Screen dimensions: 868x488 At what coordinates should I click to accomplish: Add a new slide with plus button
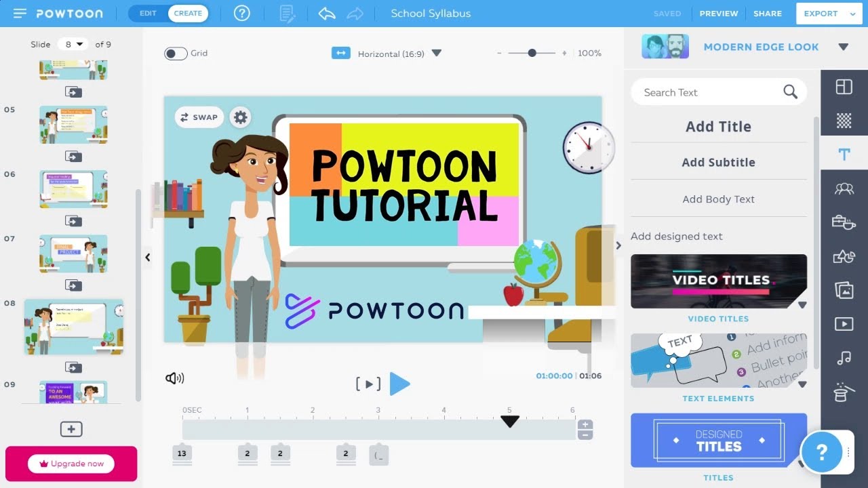pos(71,429)
